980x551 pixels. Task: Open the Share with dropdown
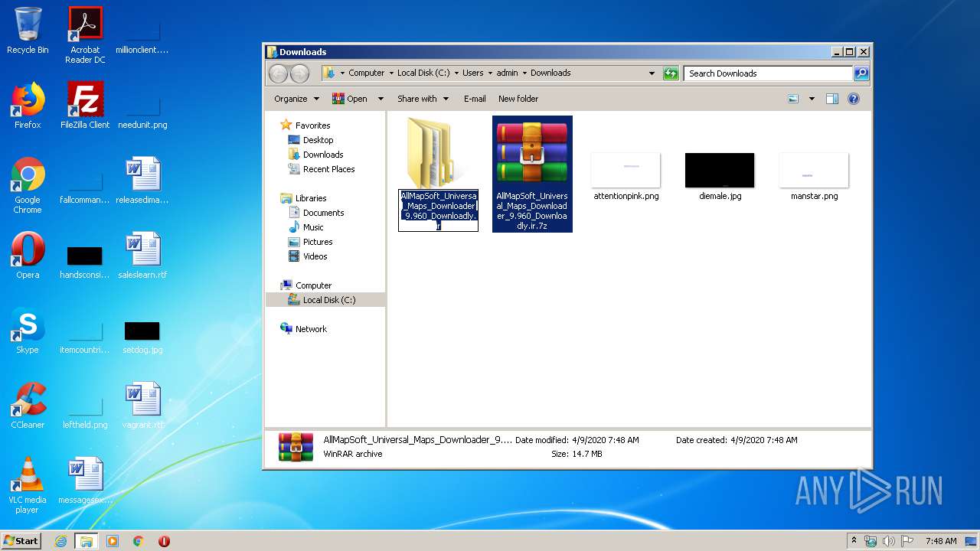(422, 99)
